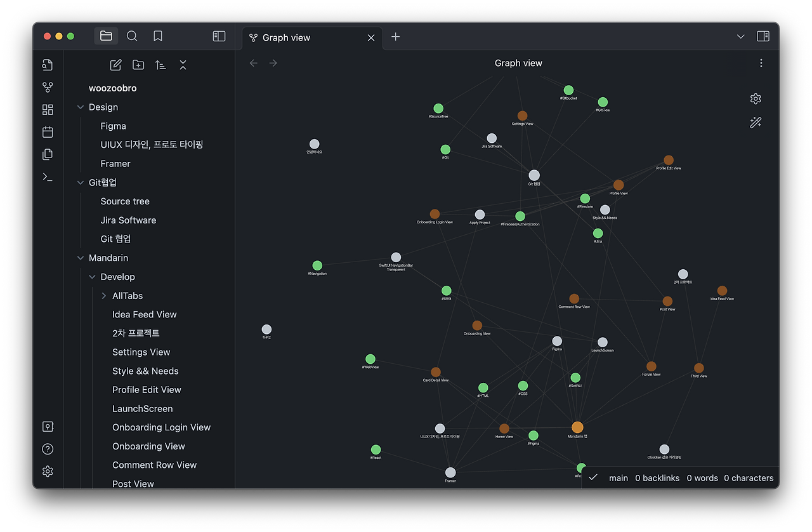The image size is (812, 532).
Task: Navigate forward with the right arrow
Action: [x=273, y=63]
